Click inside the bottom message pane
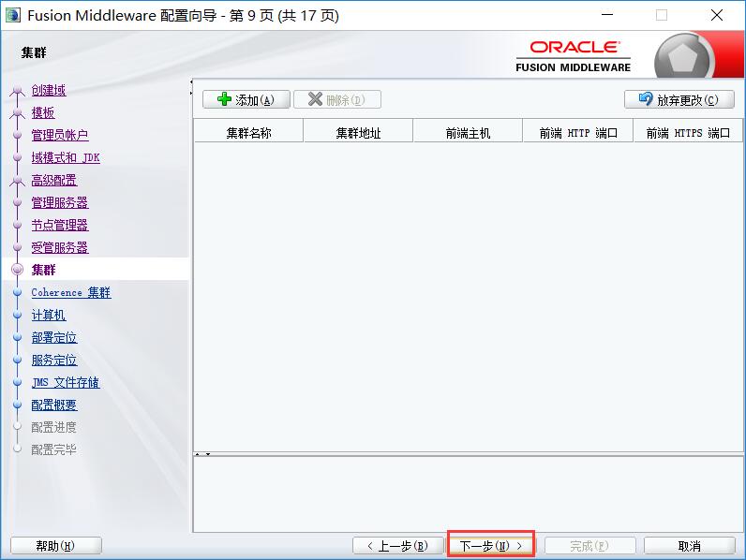 point(469,494)
